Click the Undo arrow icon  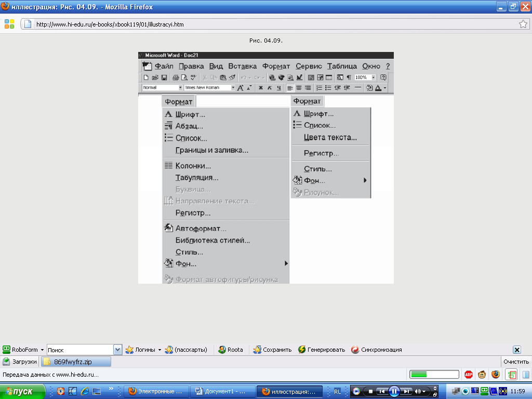pyautogui.click(x=243, y=77)
